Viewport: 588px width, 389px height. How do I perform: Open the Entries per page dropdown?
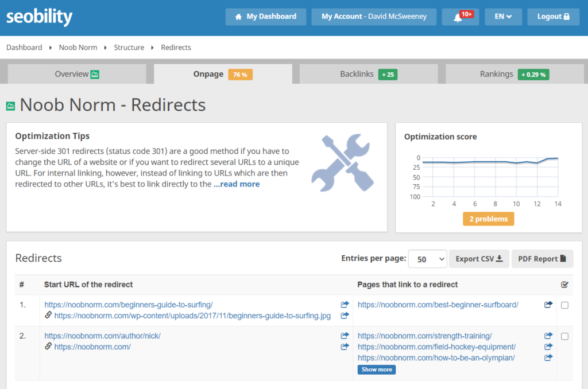427,259
